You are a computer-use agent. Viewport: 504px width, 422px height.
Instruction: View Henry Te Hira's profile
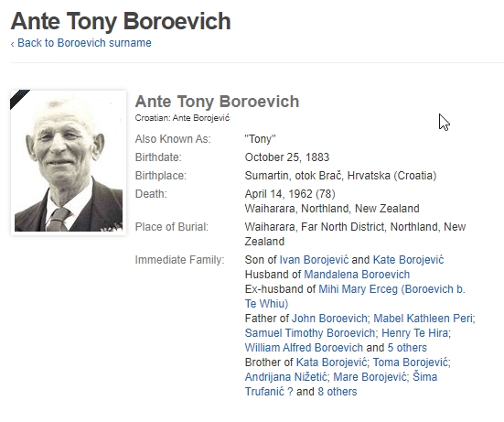[x=414, y=332]
